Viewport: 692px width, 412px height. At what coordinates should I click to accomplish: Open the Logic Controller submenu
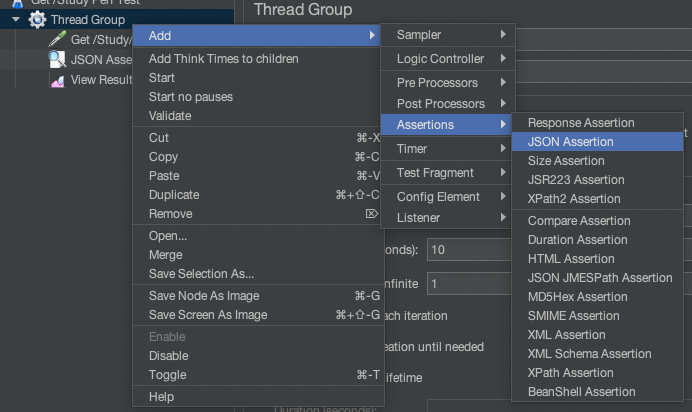tap(447, 59)
